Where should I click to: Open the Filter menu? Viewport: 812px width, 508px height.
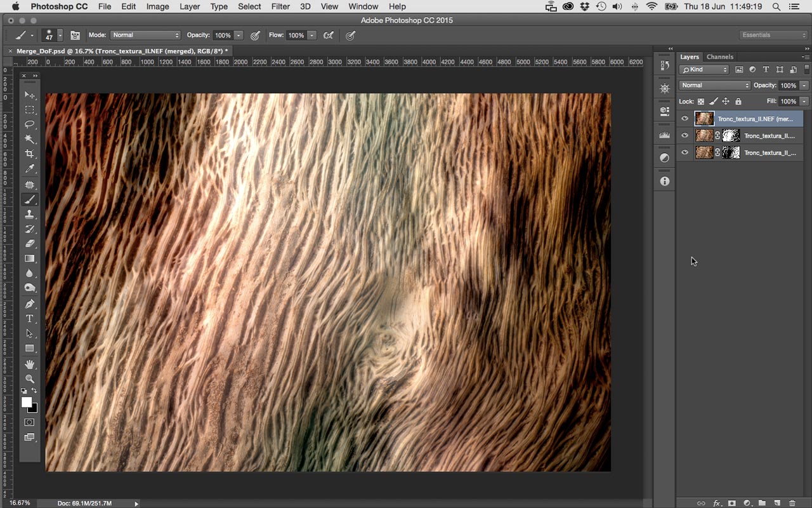[280, 6]
